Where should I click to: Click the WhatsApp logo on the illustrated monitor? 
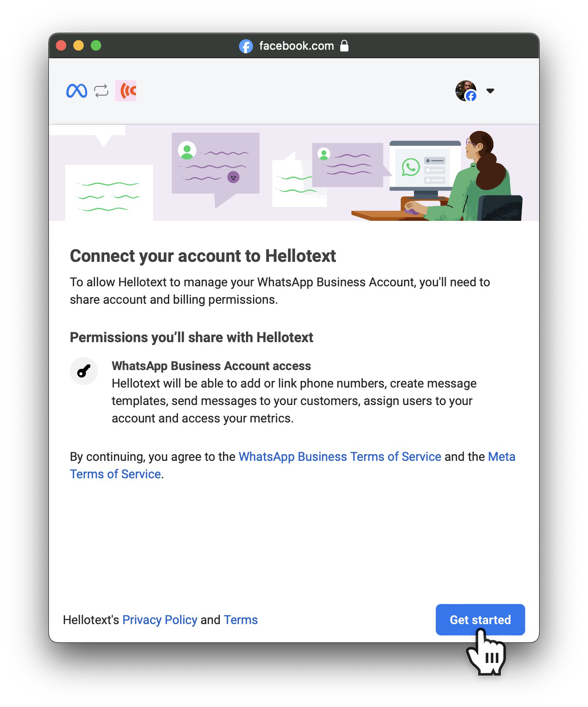pos(410,167)
